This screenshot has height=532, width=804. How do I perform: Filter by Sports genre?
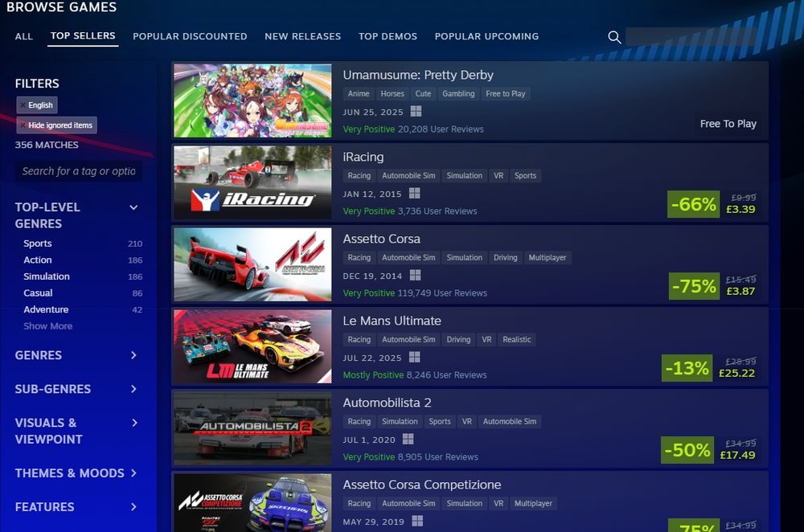[x=38, y=243]
